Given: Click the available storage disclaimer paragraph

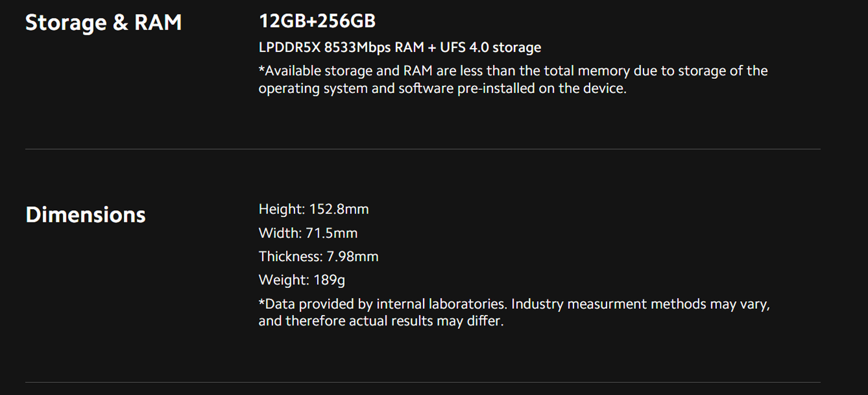Looking at the screenshot, I should point(513,80).
